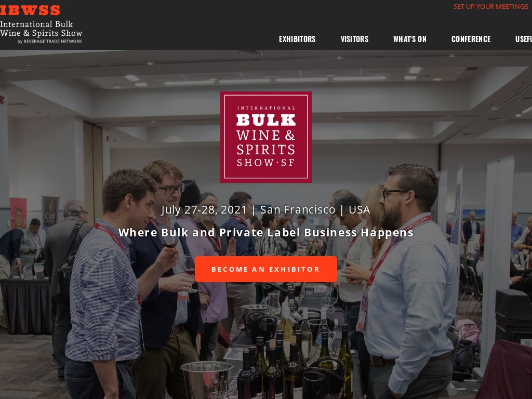The width and height of the screenshot is (532, 399).
Task: Select the July 27-28, 2021 date text
Action: 204,210
